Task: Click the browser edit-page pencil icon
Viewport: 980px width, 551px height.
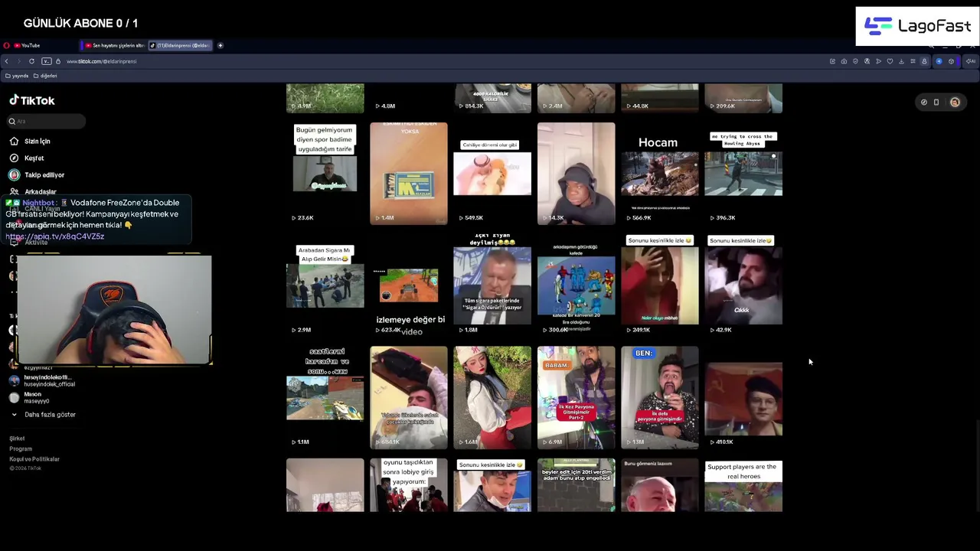Action: [832, 61]
